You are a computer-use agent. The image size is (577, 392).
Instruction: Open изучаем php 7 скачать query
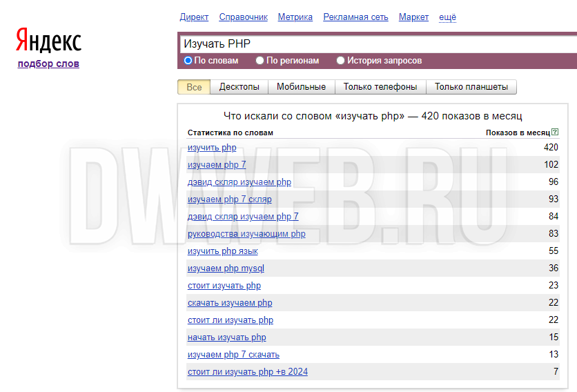(233, 355)
